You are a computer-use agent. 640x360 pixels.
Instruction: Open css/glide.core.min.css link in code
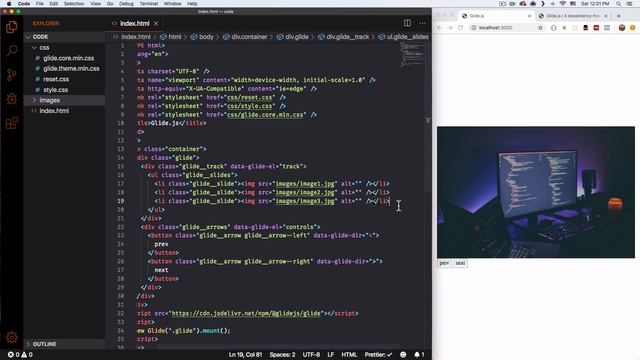tap(266, 115)
